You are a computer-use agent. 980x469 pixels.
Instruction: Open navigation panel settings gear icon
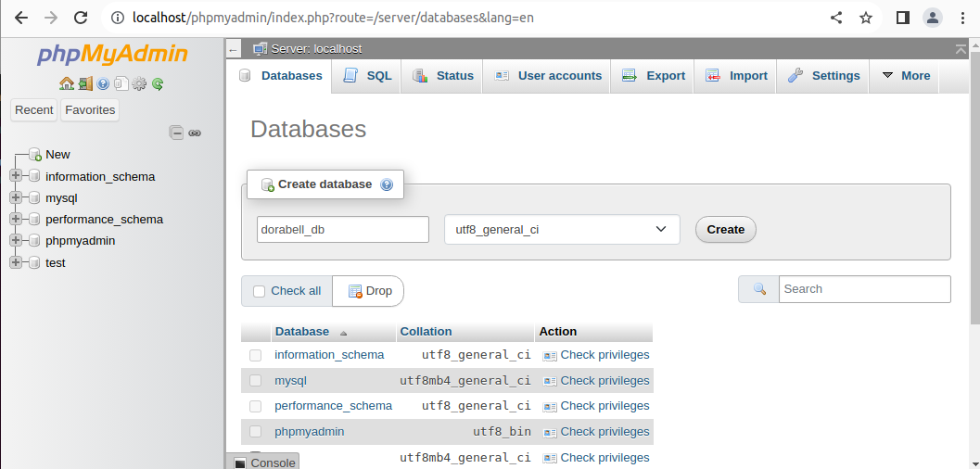139,84
